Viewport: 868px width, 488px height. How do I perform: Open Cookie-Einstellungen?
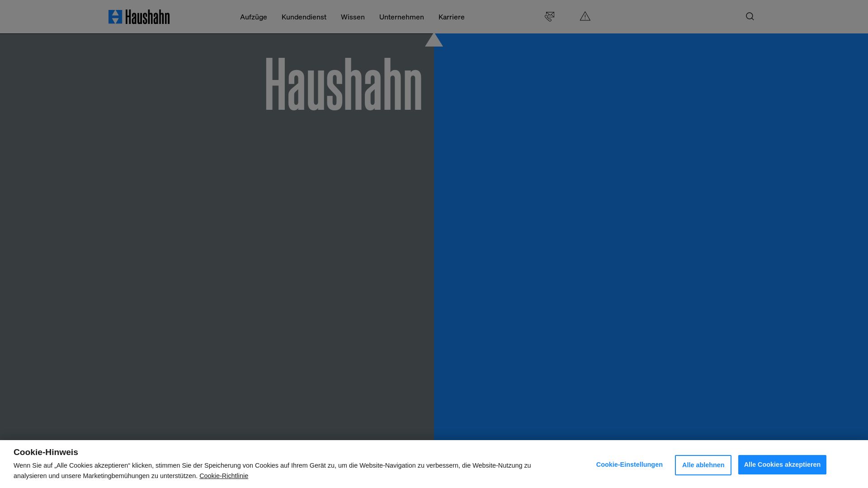pos(629,465)
